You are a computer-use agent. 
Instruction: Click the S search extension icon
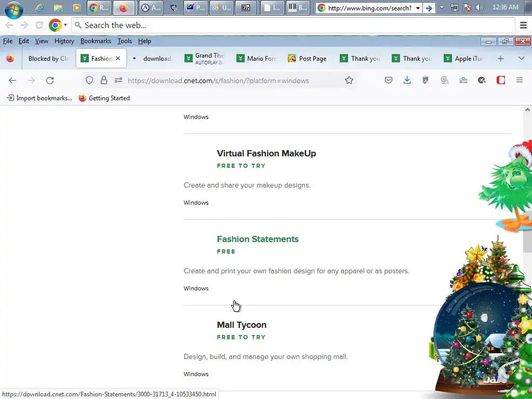[x=445, y=80]
